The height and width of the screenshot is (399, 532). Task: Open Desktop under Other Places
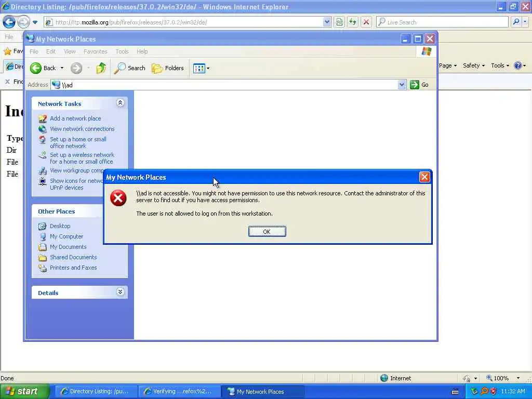(60, 226)
